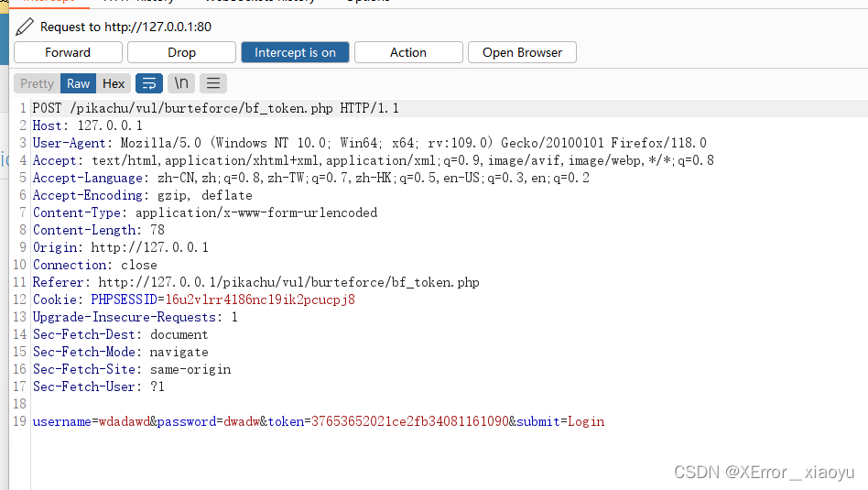The width and height of the screenshot is (868, 490).
Task: Click the pencil edit icon beside Request
Action: click(x=25, y=27)
